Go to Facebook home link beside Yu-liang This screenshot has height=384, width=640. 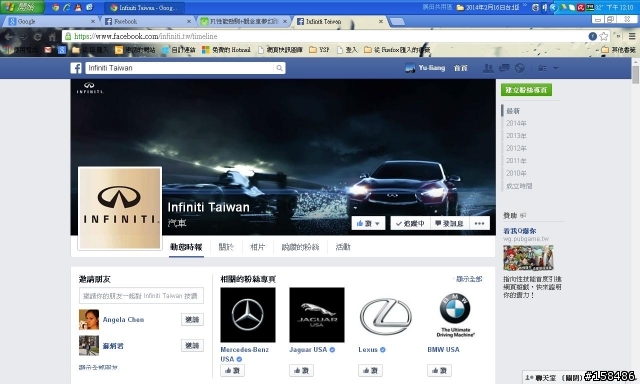(x=461, y=68)
